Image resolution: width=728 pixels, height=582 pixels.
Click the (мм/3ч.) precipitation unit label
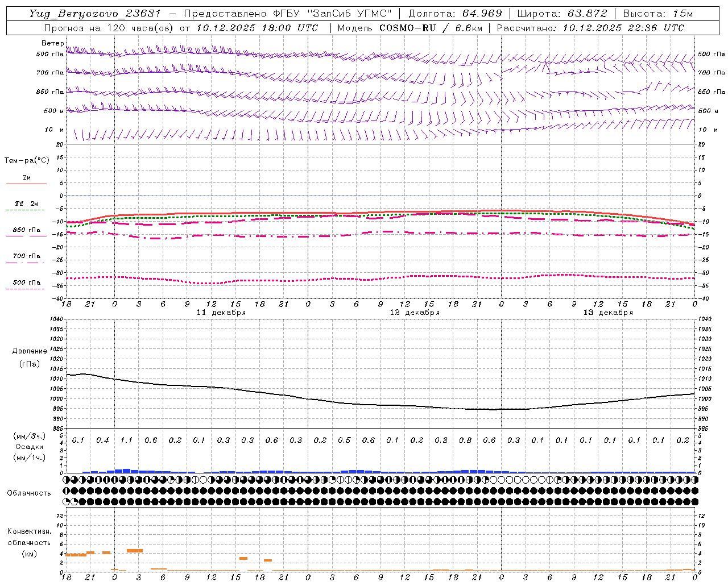[x=30, y=436]
